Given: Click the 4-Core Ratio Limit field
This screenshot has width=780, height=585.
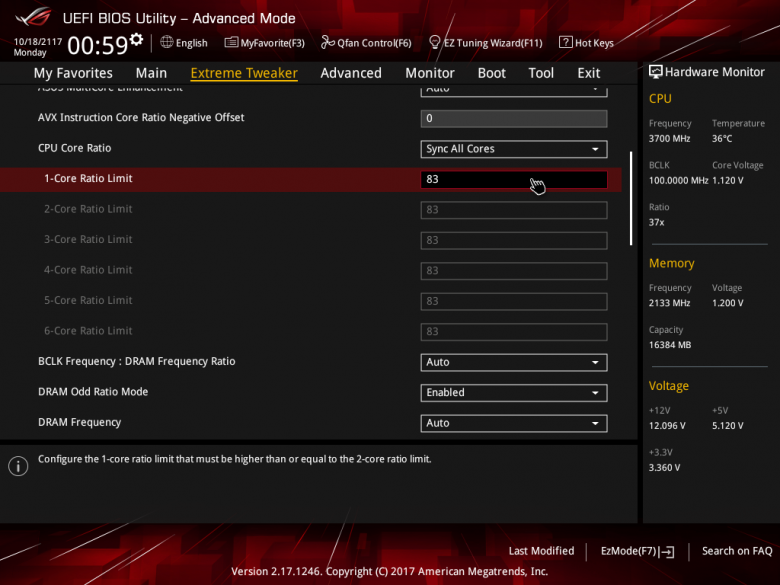Looking at the screenshot, I should 514,271.
